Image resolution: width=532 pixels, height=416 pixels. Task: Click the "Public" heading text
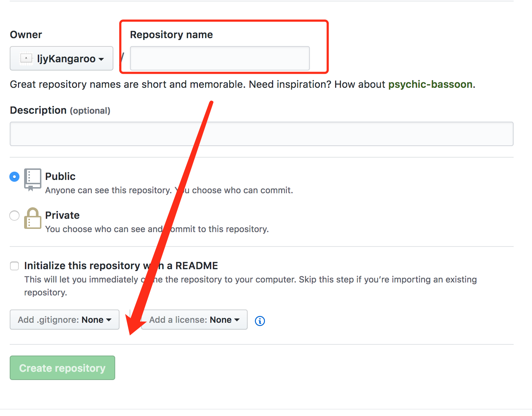(60, 176)
